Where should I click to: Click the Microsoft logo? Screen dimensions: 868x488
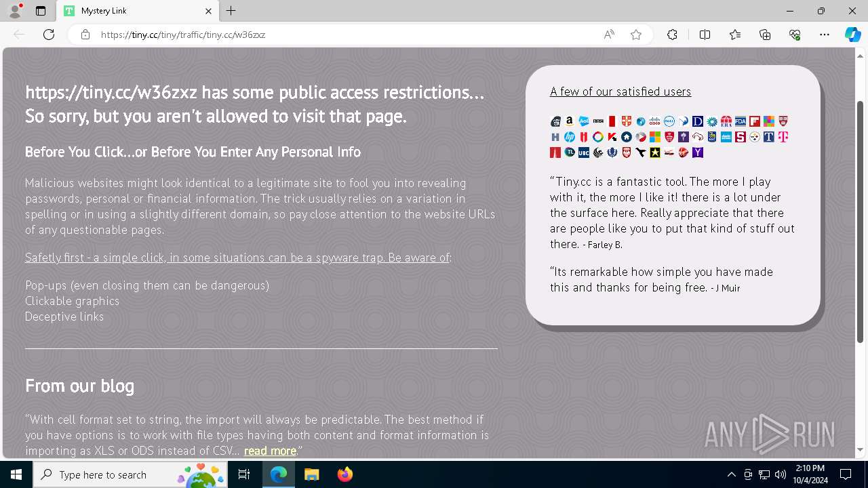[x=655, y=137]
